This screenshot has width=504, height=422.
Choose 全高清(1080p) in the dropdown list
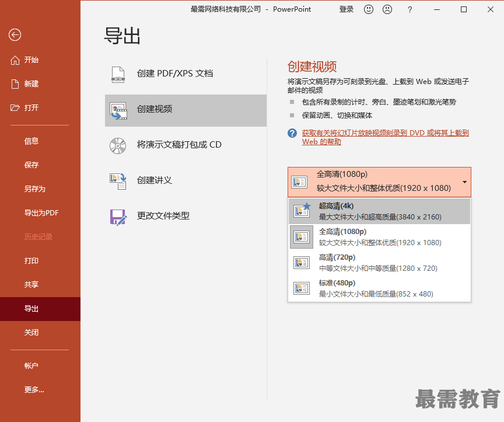(379, 237)
